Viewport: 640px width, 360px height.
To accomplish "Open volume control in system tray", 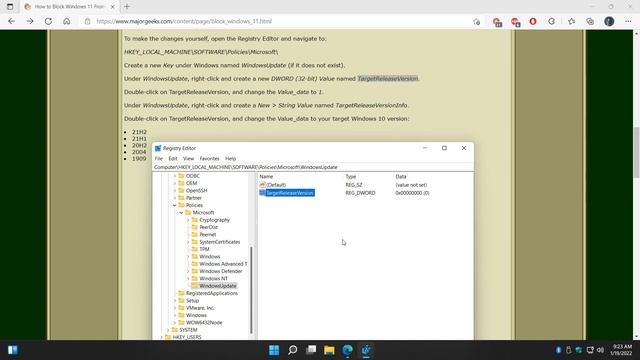I will tap(600, 350).
